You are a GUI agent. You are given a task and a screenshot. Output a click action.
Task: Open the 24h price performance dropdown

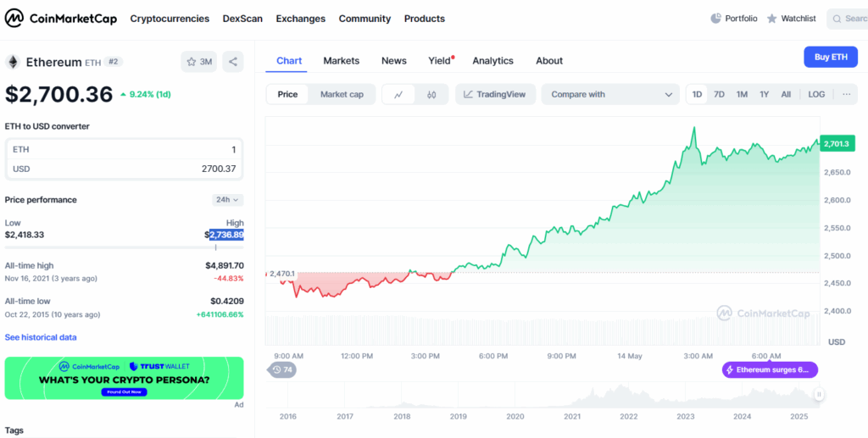click(x=227, y=200)
